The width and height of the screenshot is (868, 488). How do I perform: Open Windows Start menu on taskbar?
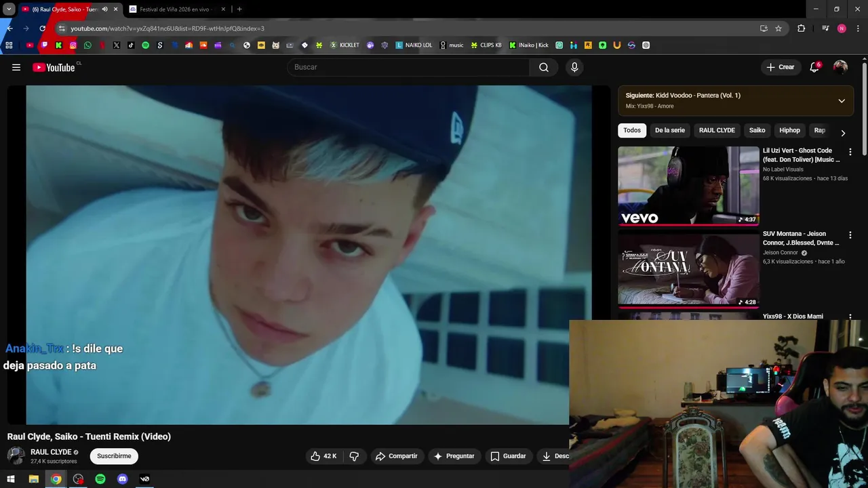point(11,479)
